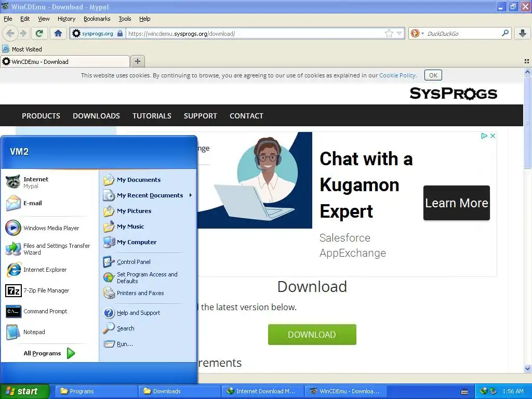This screenshot has height=399, width=532.
Task: Open Help and Support
Action: [148, 313]
